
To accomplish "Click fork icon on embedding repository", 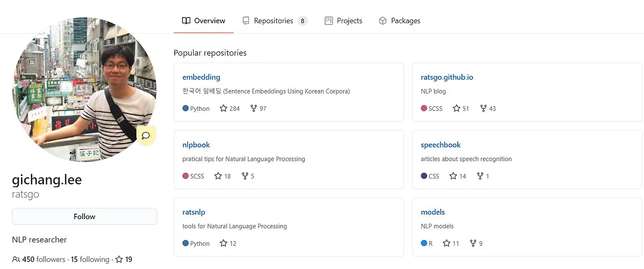I will [x=254, y=108].
